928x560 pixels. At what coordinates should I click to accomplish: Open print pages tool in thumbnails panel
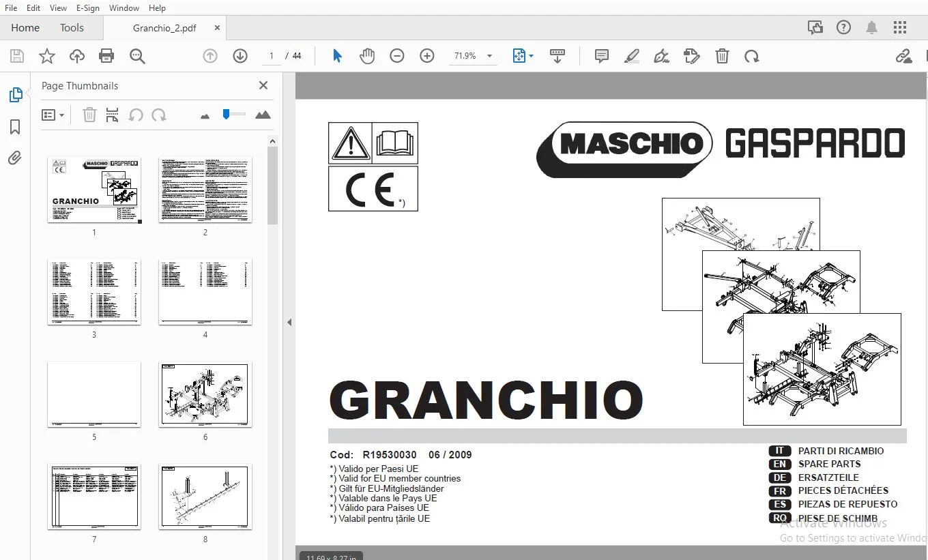pos(113,115)
